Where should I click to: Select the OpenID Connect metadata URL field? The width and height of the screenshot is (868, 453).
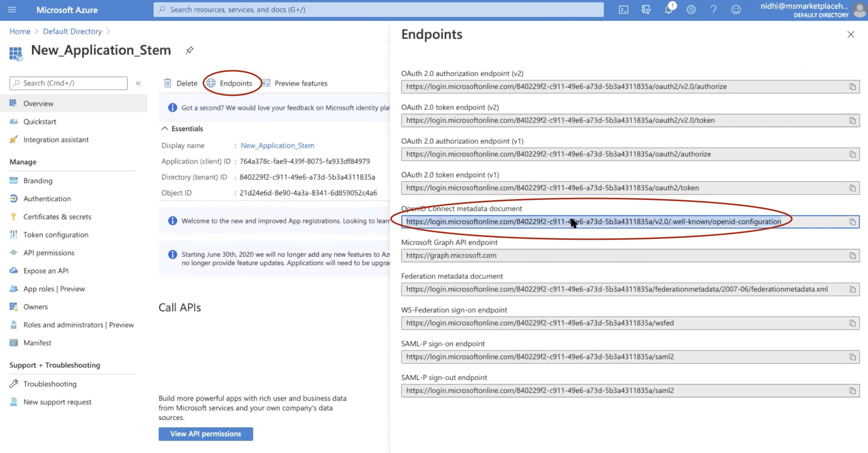click(630, 222)
